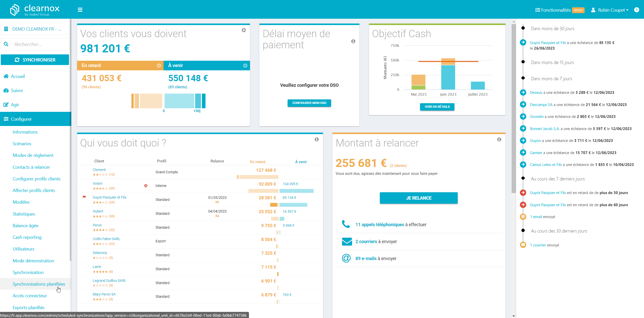
Task: Open DEMO CLEARNOX FR organization selector
Action: tap(35, 29)
